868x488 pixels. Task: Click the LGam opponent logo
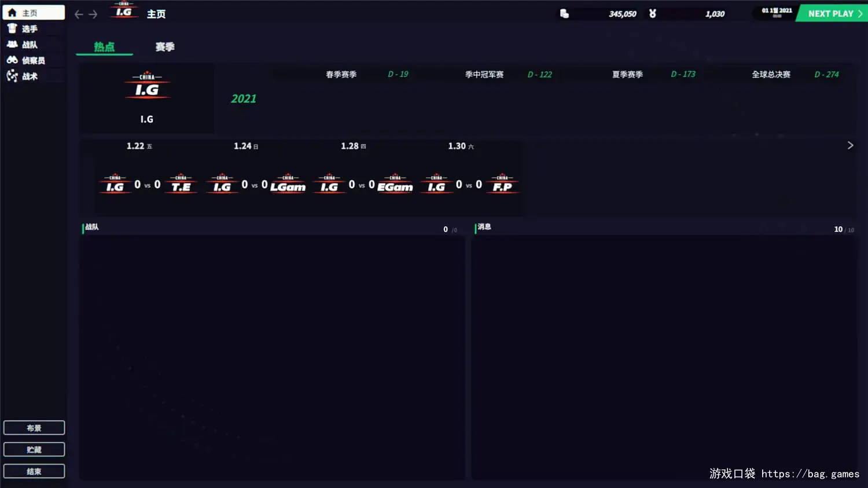[x=288, y=184]
